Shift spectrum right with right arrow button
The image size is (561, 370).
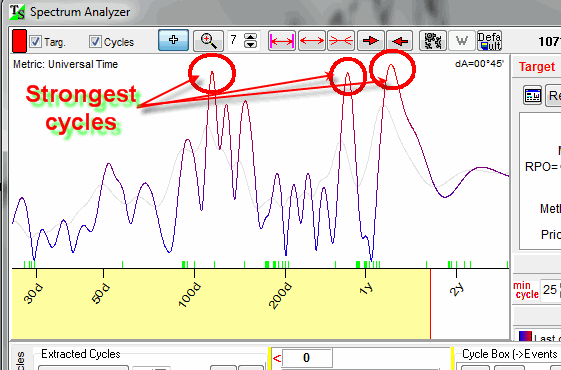click(371, 40)
